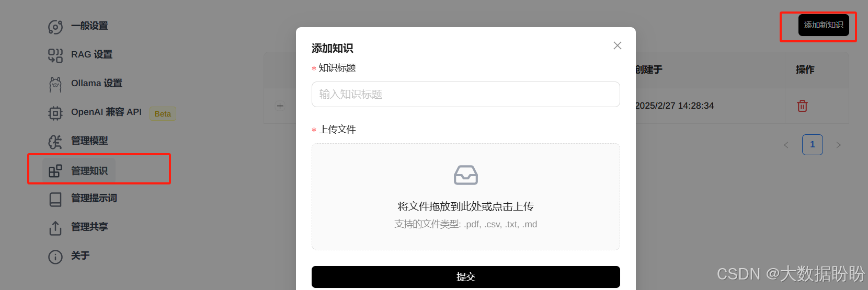868x290 pixels.
Task: Click the file upload drop zone
Action: [466, 197]
